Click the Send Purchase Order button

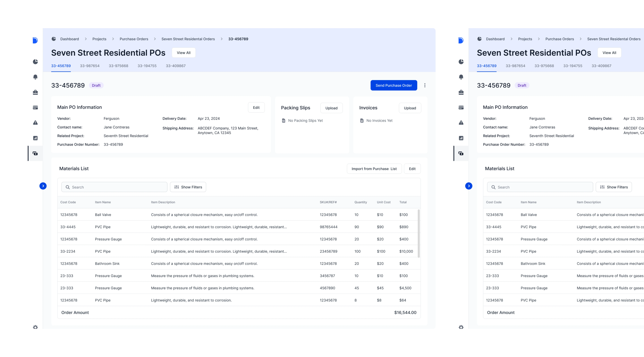[x=394, y=85]
